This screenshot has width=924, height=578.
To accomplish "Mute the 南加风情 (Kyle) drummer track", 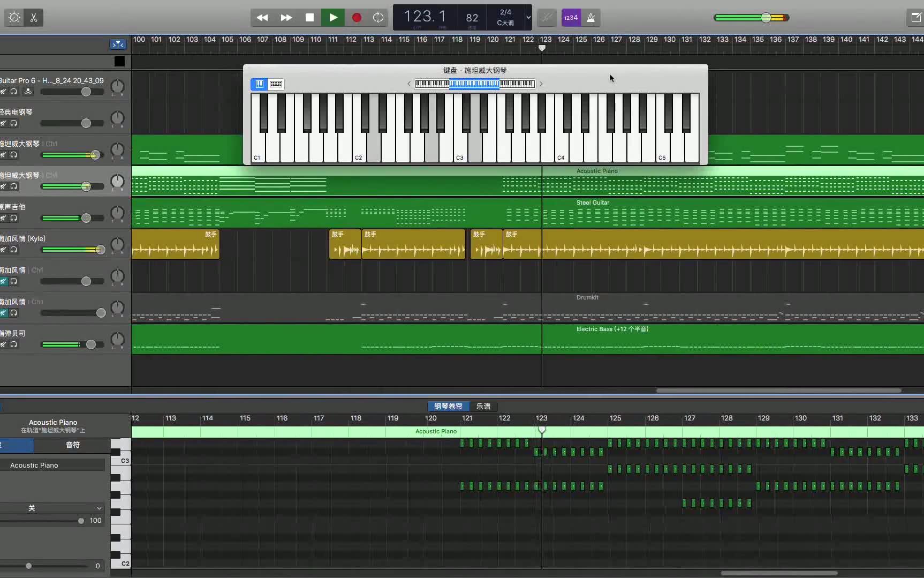I will (3, 250).
